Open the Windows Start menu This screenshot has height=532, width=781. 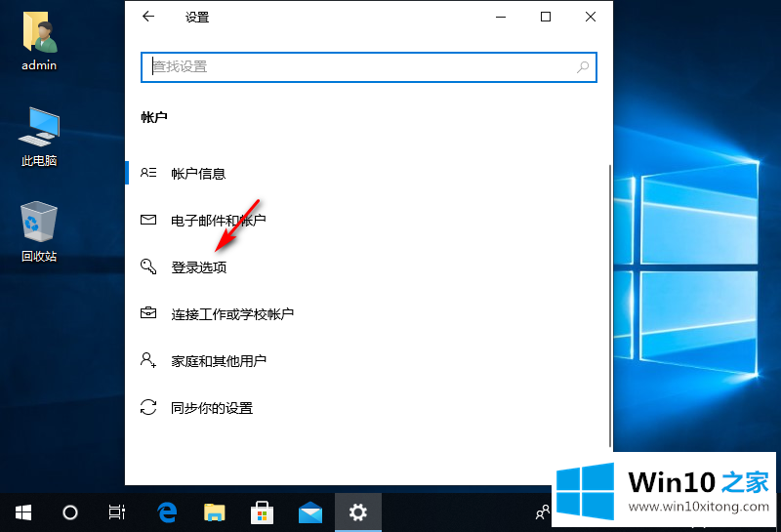pos(22,512)
